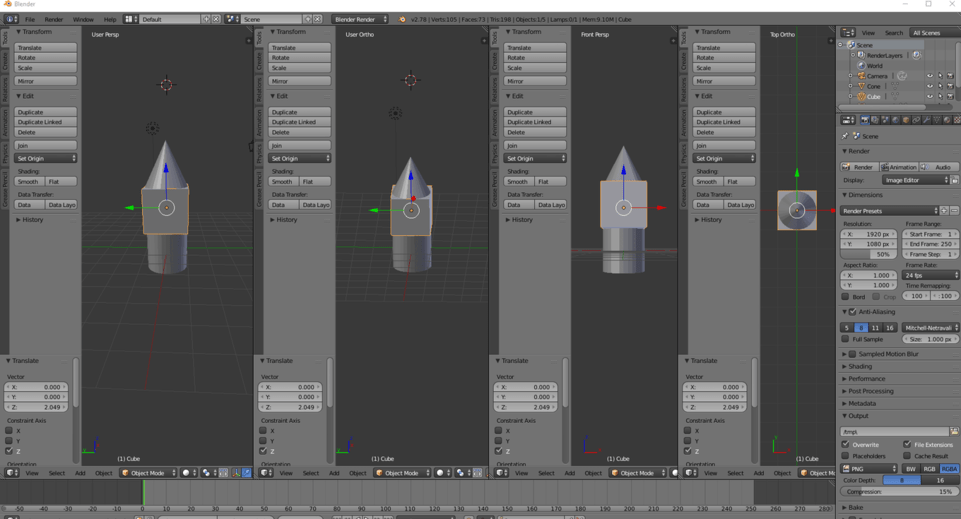
Task: Open Object Mode dropdown in first viewport
Action: (x=148, y=473)
